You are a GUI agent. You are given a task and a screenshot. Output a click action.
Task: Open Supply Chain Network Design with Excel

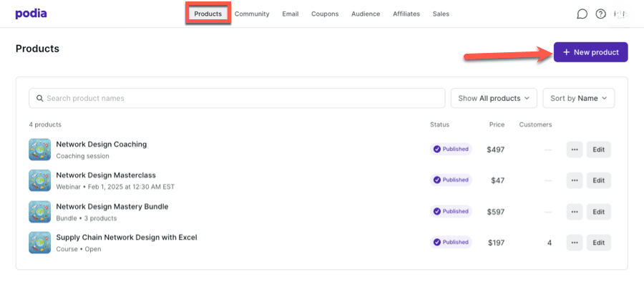coord(127,237)
